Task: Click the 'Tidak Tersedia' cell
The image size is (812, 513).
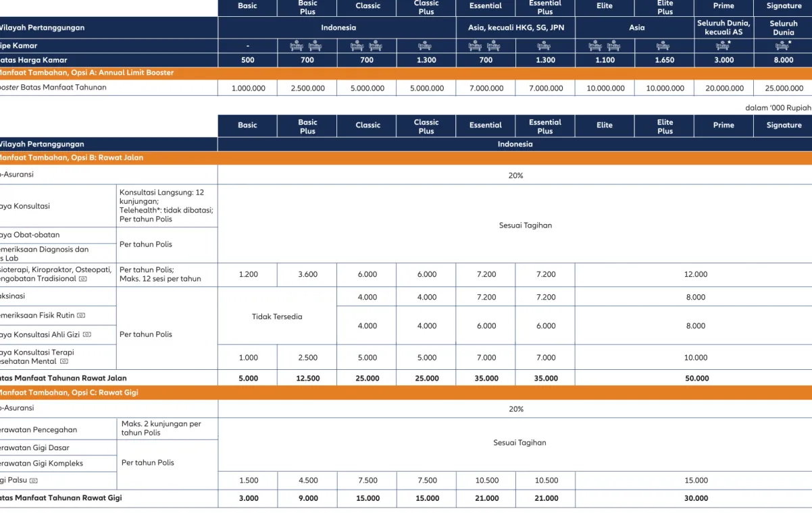Action: tap(277, 316)
